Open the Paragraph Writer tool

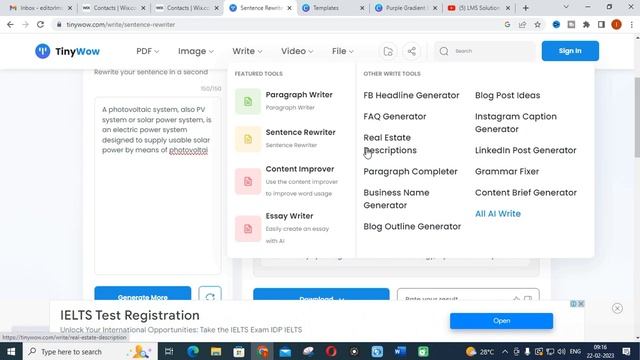click(x=299, y=95)
